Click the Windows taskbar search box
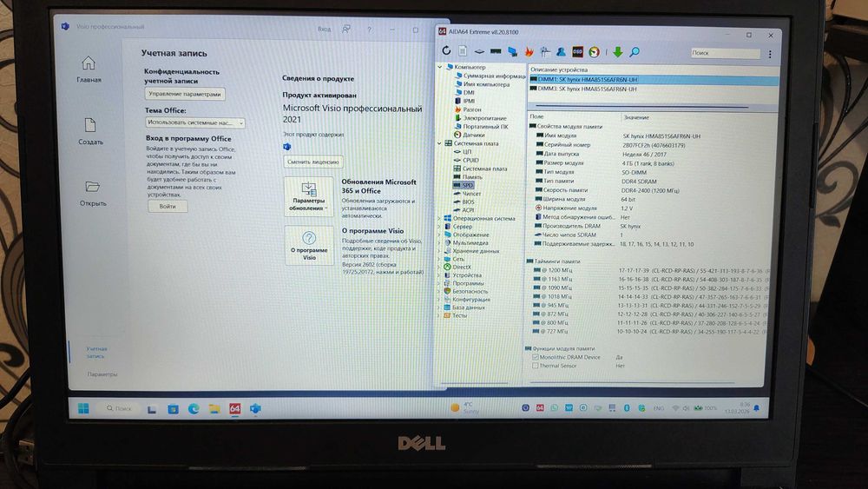The width and height of the screenshot is (868, 489). coord(119,408)
